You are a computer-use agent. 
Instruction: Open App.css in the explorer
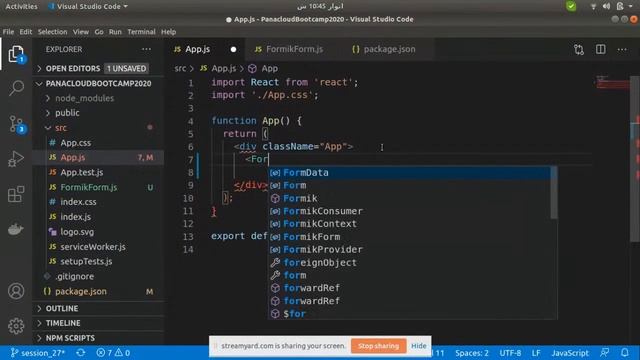pyautogui.click(x=98, y=143)
